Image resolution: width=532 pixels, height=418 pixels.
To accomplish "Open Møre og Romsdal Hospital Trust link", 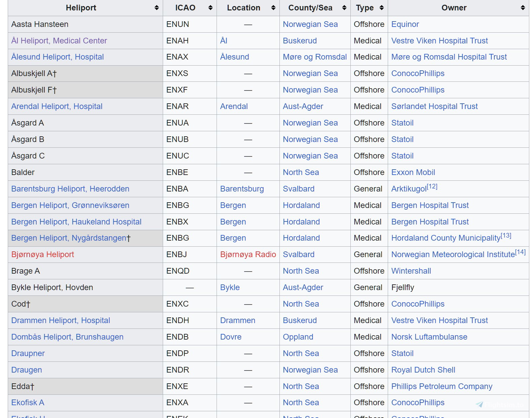I will click(x=449, y=57).
